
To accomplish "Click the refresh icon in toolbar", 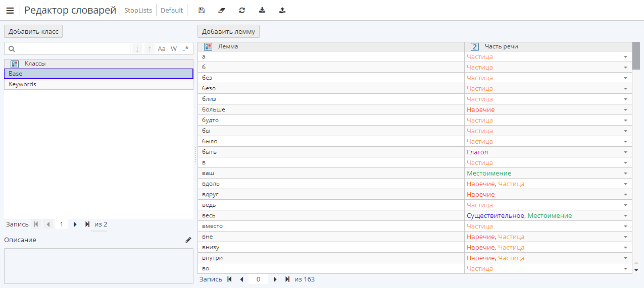I will [242, 10].
